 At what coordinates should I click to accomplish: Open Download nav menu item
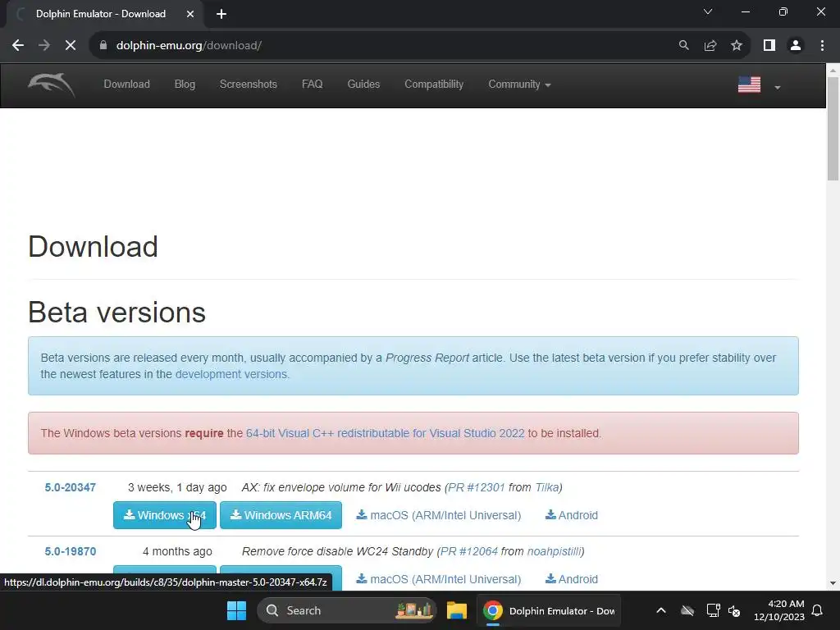coord(126,84)
